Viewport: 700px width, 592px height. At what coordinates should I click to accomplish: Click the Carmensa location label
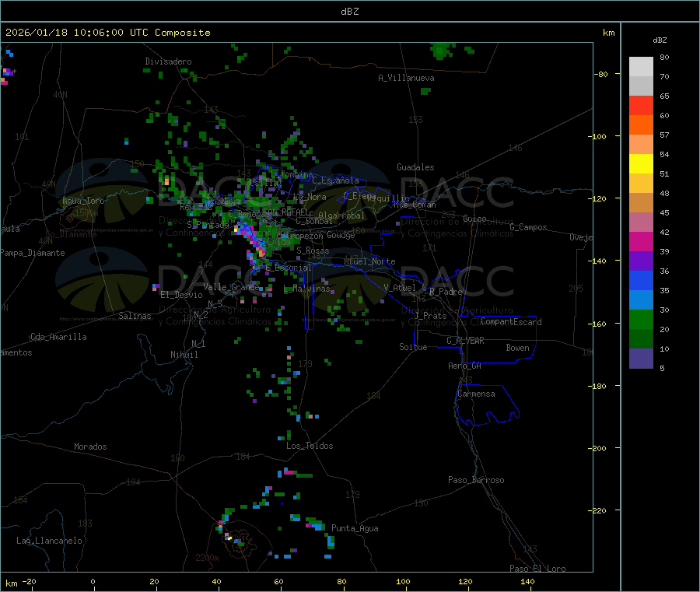(x=476, y=394)
